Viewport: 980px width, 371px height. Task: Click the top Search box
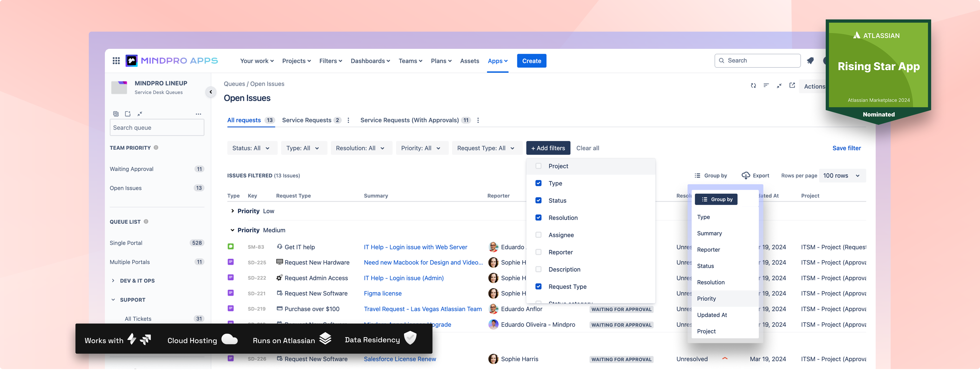pos(757,61)
